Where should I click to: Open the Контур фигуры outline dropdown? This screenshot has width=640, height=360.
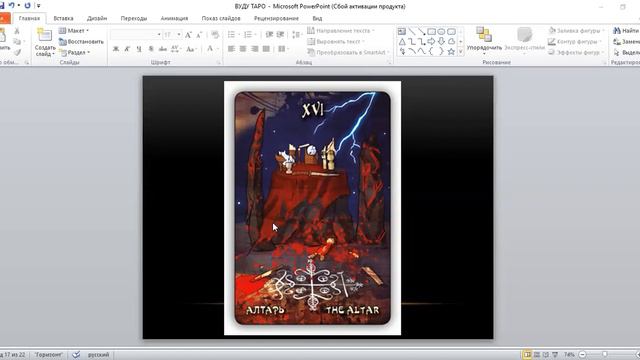click(574, 42)
